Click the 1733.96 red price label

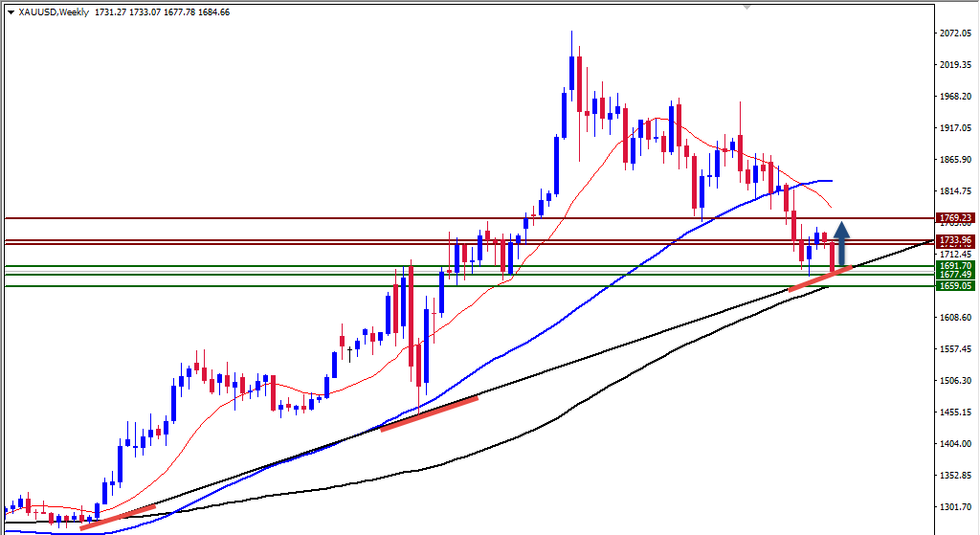click(x=955, y=240)
